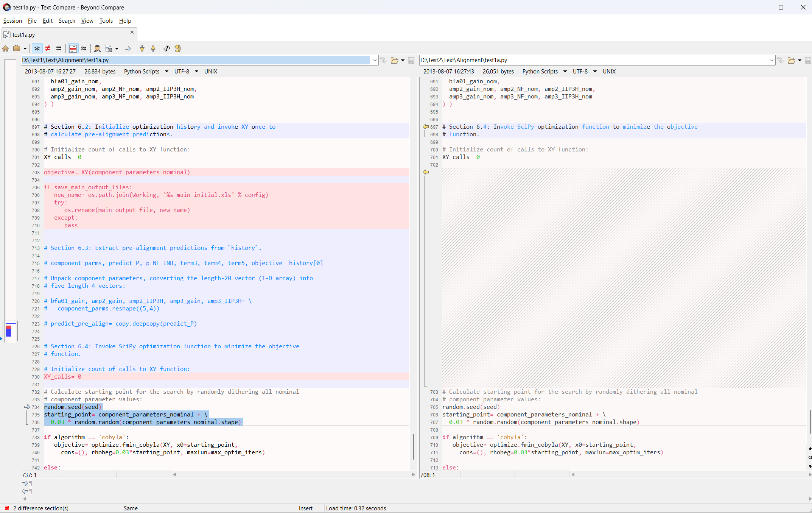
Task: Click the Insert mode status indicator
Action: point(306,508)
